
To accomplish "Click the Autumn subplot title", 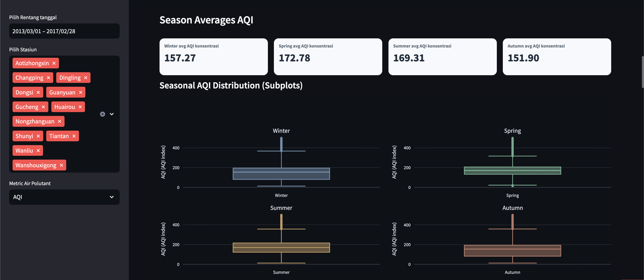I will pos(513,208).
